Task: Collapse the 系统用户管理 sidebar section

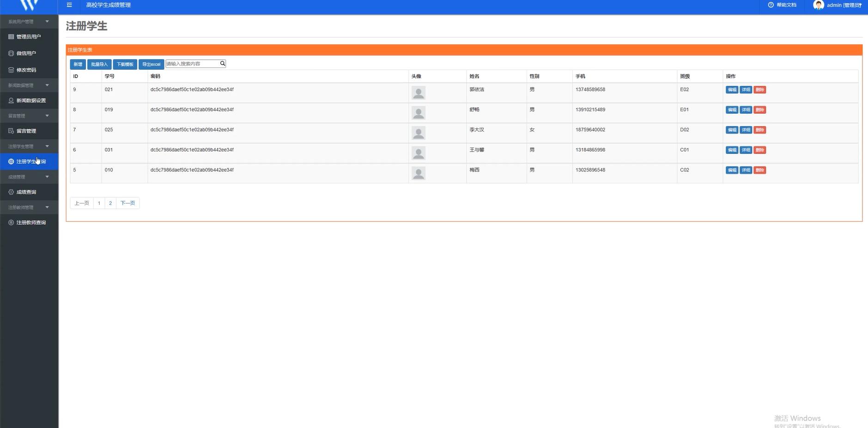Action: point(29,21)
